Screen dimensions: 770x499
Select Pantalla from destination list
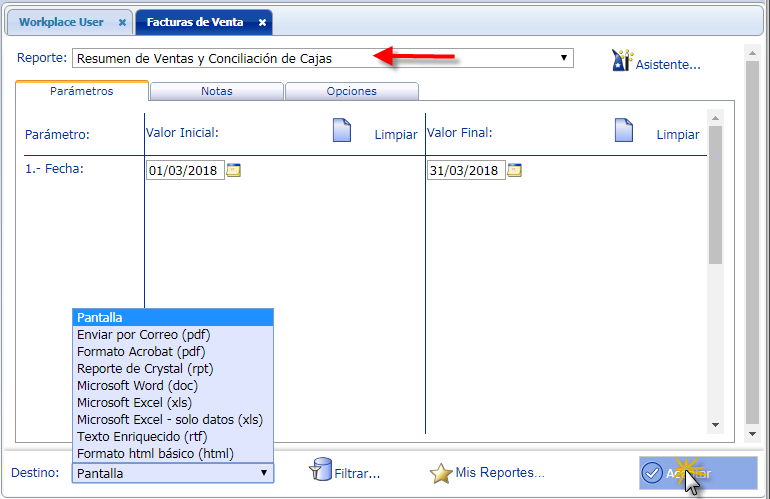[173, 318]
